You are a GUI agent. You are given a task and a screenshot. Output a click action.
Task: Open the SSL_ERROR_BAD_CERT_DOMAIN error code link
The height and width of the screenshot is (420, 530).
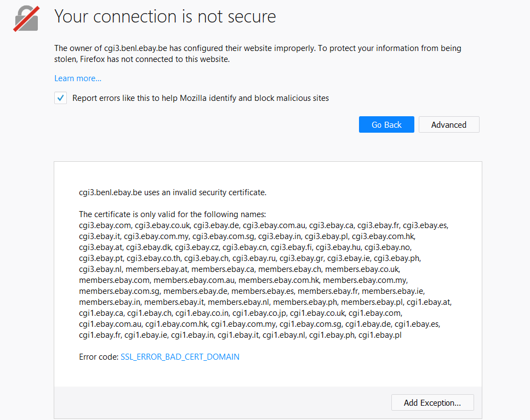click(180, 357)
